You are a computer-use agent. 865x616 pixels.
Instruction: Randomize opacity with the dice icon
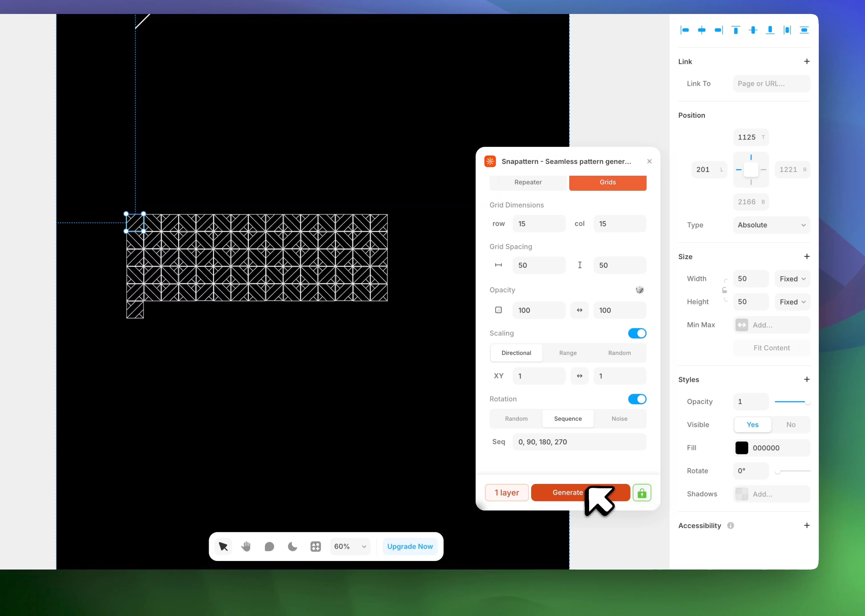point(640,290)
